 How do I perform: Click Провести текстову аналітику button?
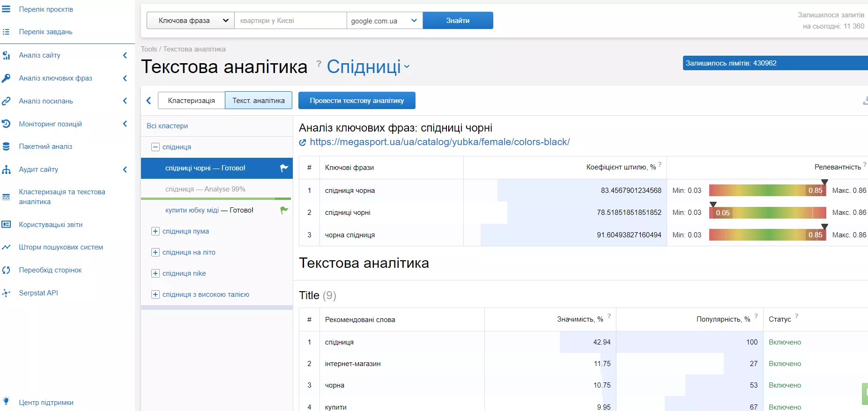[x=357, y=101]
